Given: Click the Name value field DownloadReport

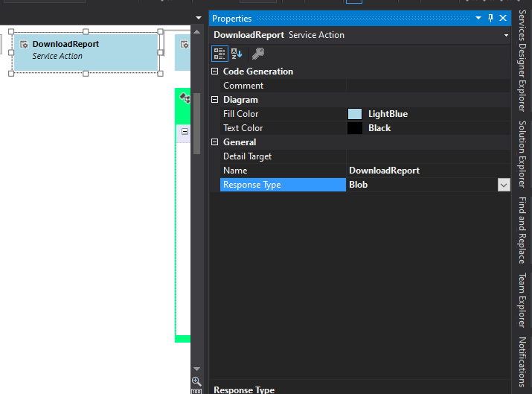Looking at the screenshot, I should point(428,171).
